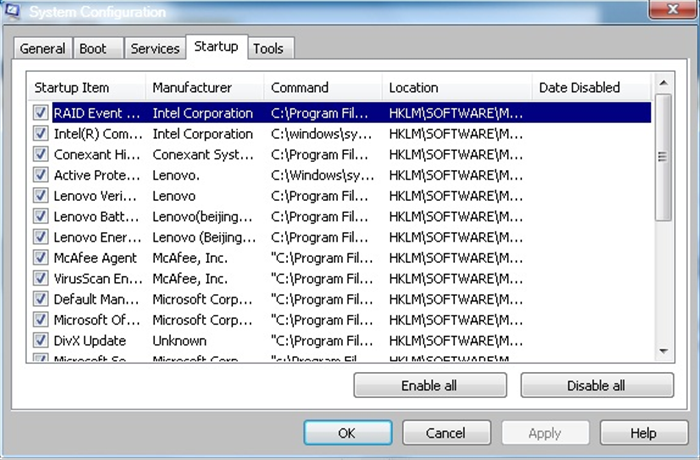Viewport: 700px width, 460px height.
Task: Toggle the Microsoft Of... checkbox
Action: click(41, 320)
